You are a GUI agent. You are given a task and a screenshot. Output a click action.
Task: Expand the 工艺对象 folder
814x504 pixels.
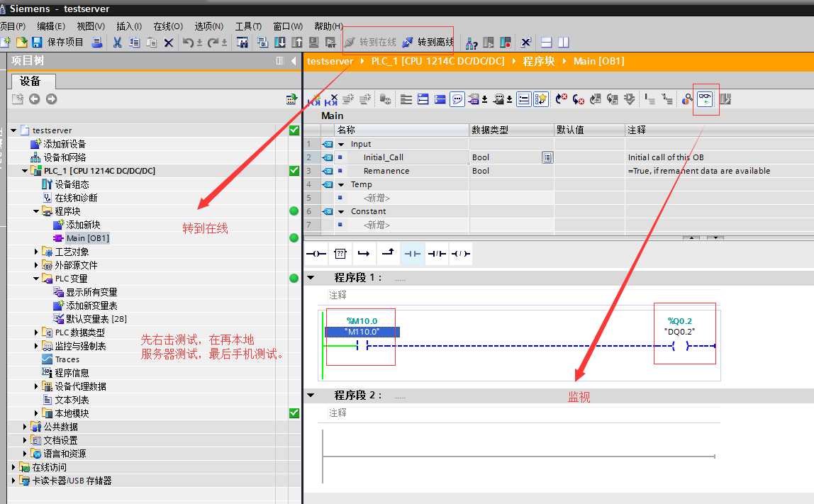[36, 252]
